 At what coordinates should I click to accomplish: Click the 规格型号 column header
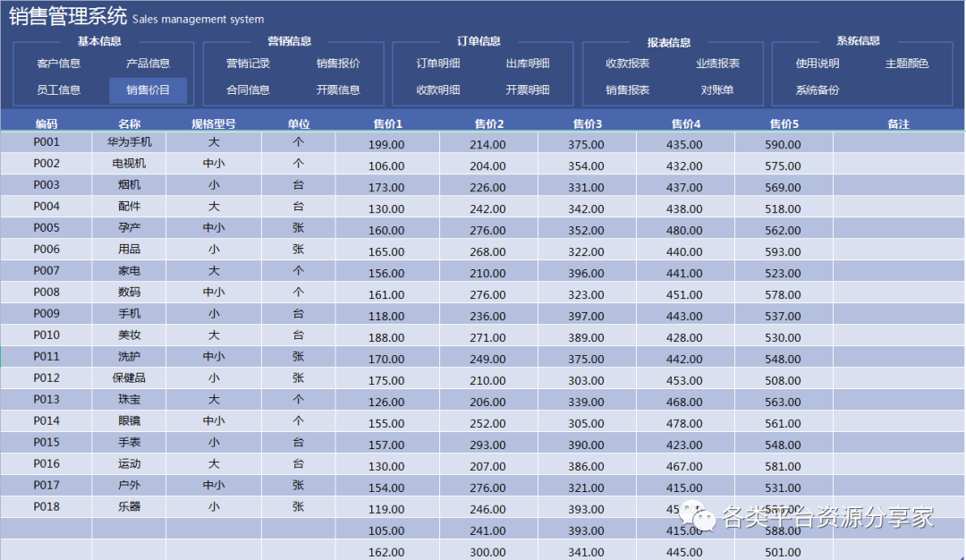[x=214, y=123]
